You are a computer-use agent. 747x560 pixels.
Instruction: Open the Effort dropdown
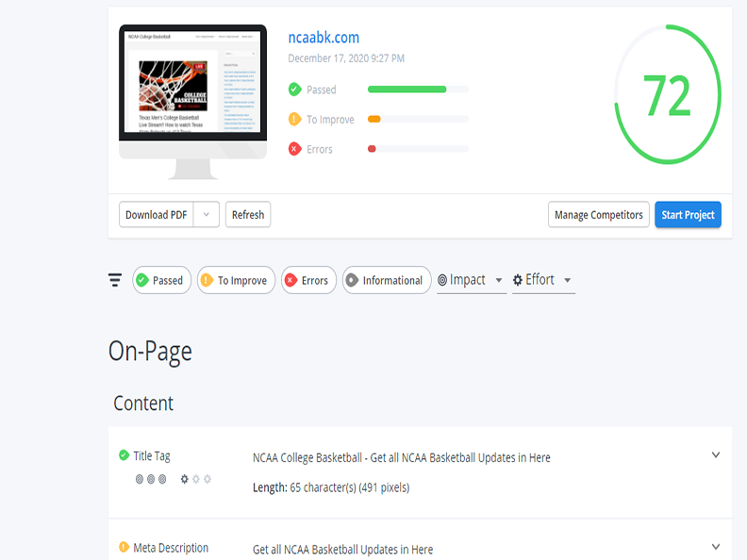point(543,280)
